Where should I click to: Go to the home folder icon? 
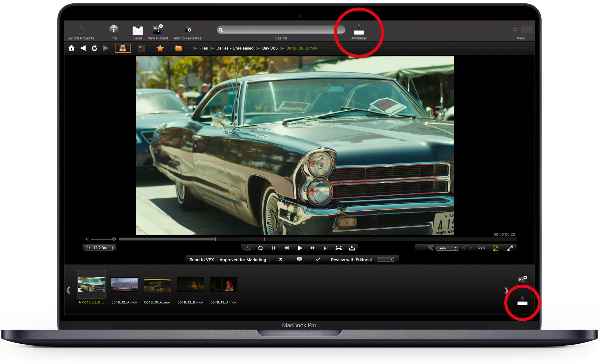(x=71, y=48)
